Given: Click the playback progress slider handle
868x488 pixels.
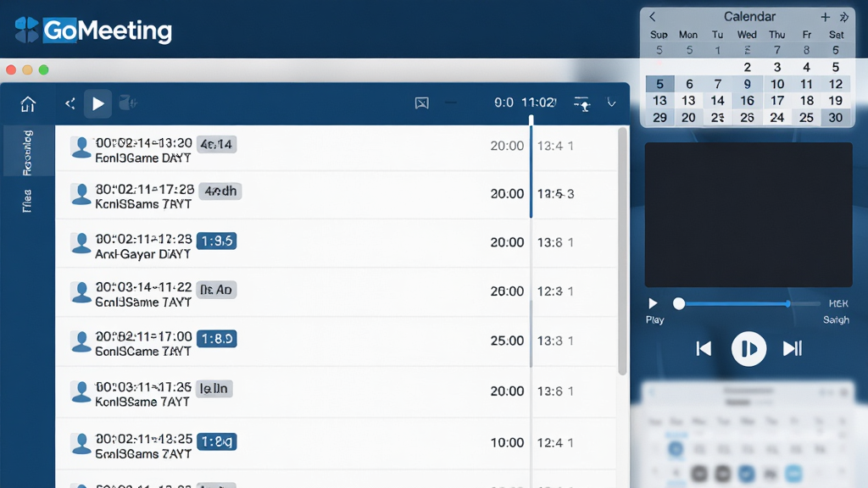Looking at the screenshot, I should point(679,303).
